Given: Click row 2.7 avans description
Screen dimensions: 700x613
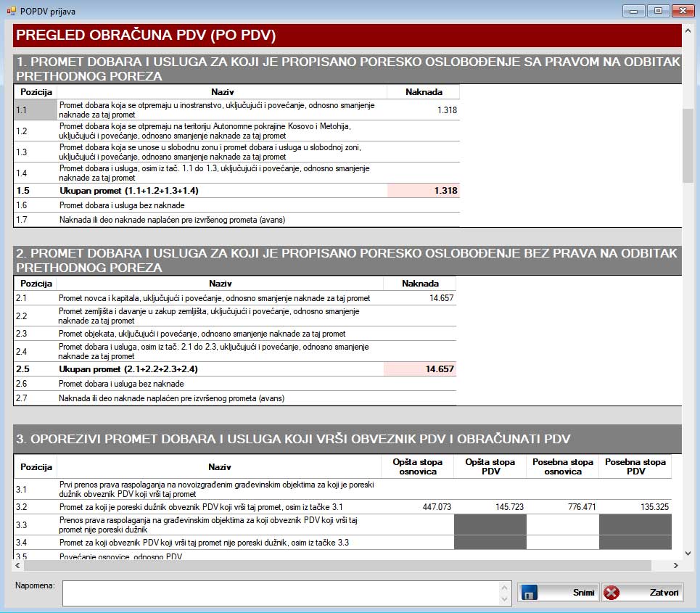Looking at the screenshot, I should [171, 398].
